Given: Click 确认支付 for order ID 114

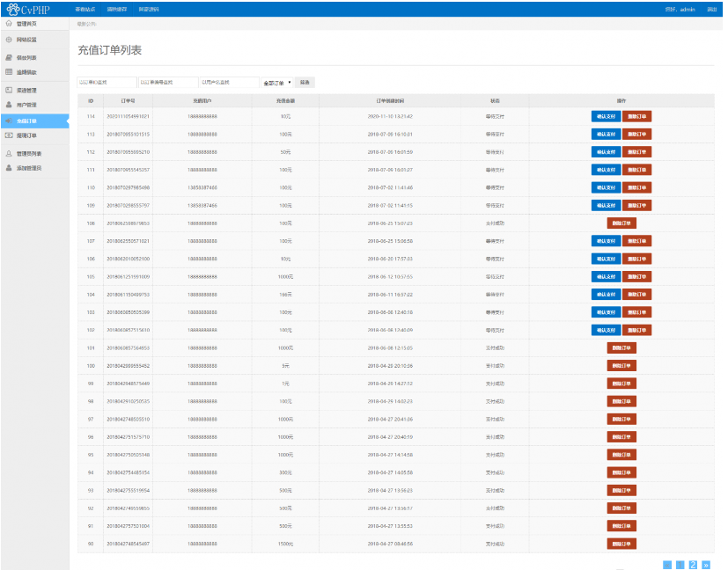Looking at the screenshot, I should (x=606, y=116).
